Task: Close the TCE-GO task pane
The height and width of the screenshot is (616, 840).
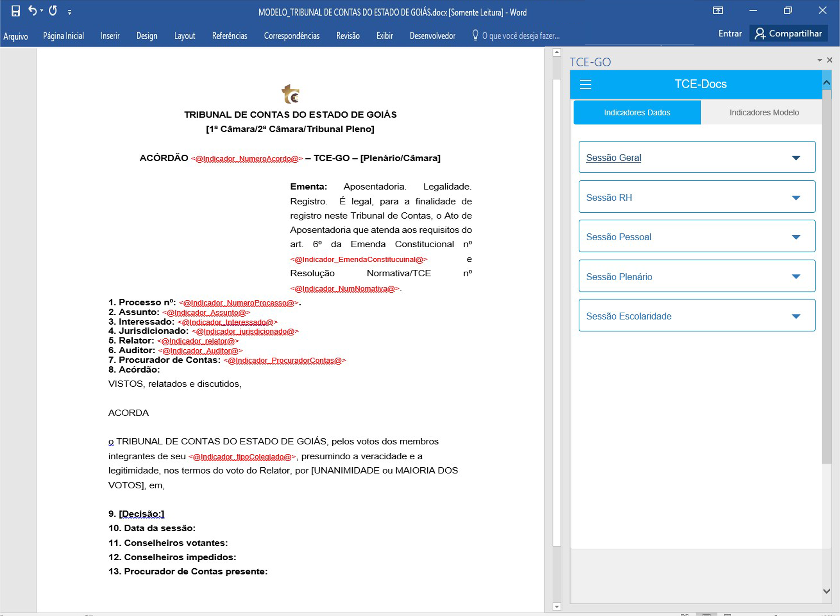Action: [830, 60]
